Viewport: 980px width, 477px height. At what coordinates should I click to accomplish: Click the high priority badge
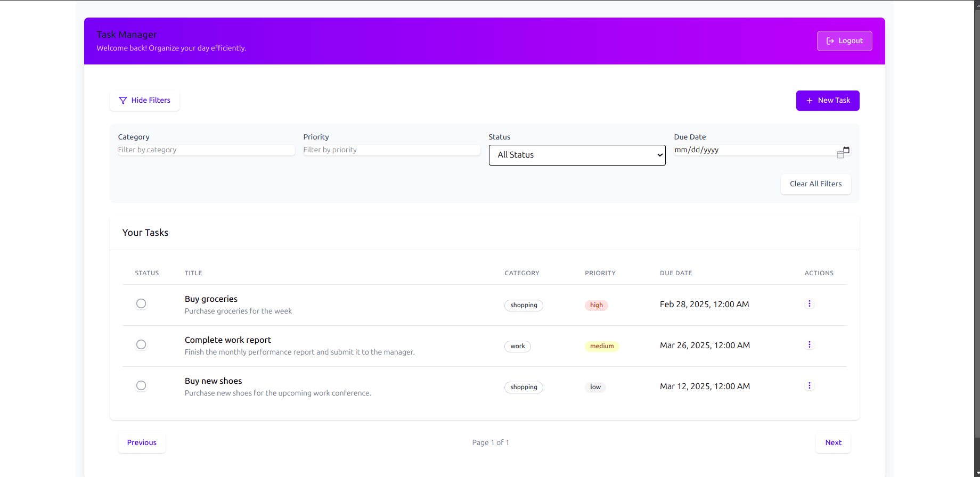pos(597,305)
